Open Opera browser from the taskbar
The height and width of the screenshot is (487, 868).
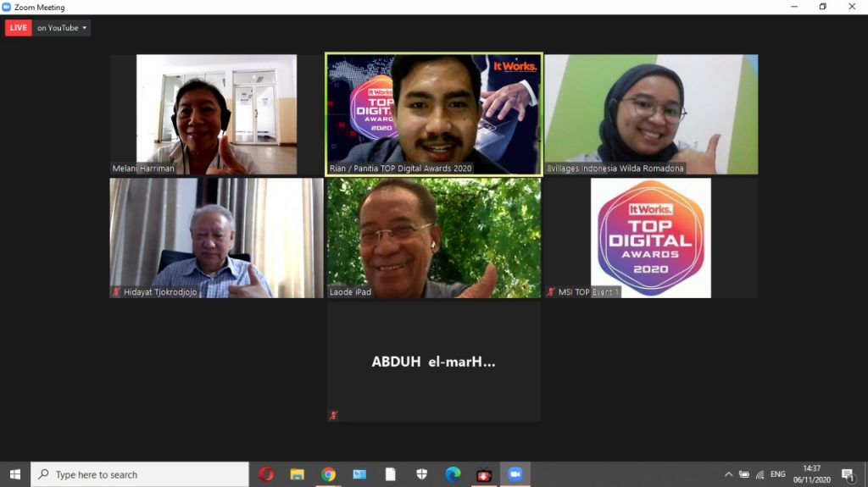(266, 474)
